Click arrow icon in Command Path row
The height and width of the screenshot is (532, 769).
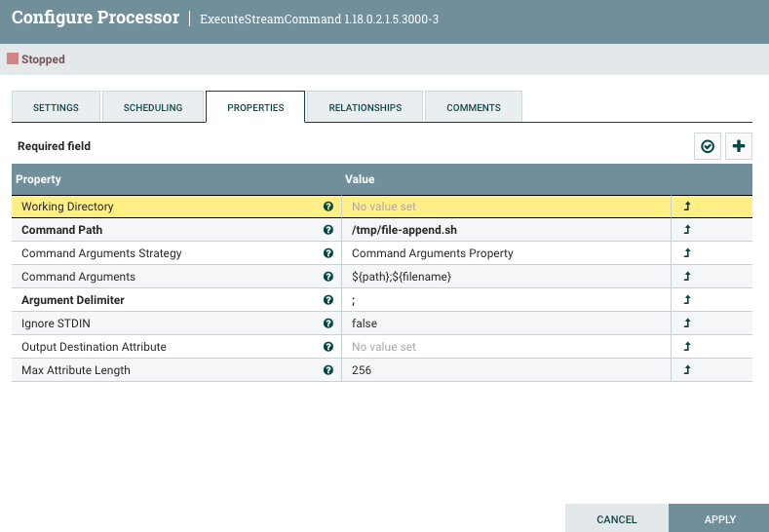[687, 230]
